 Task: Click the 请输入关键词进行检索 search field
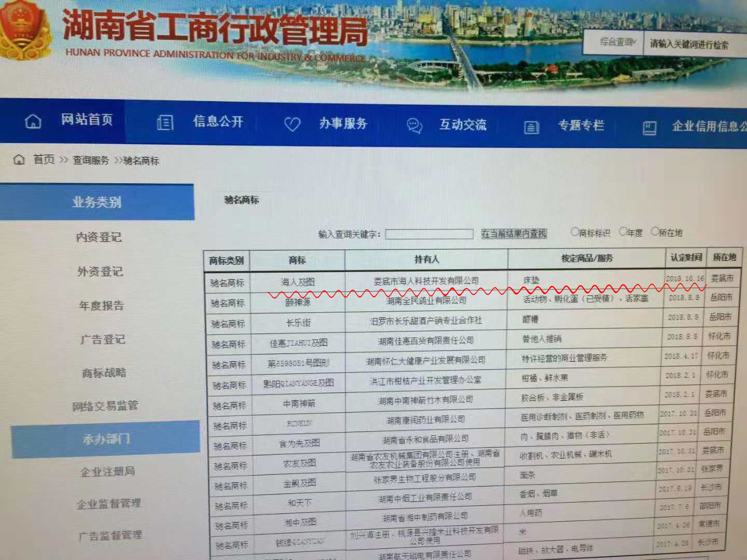coord(690,45)
